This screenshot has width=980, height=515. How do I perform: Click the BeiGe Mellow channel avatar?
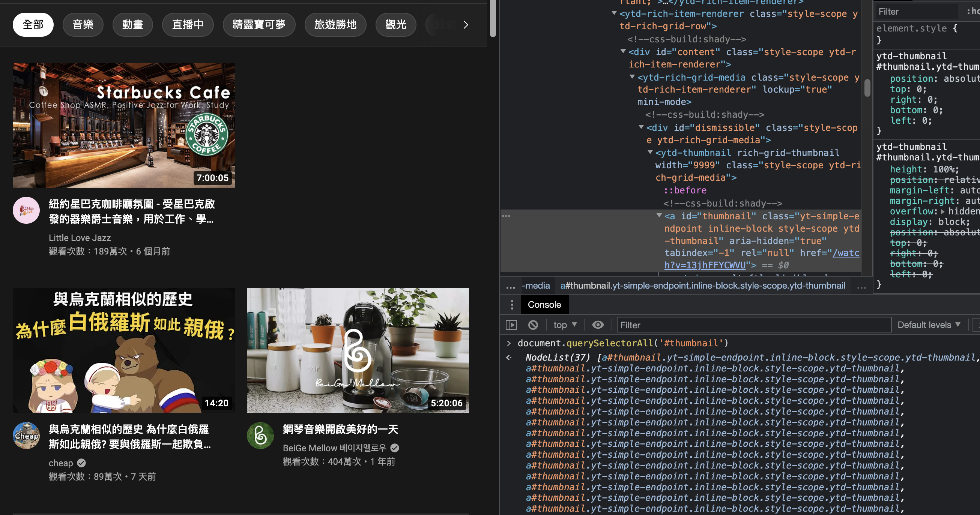[260, 435]
